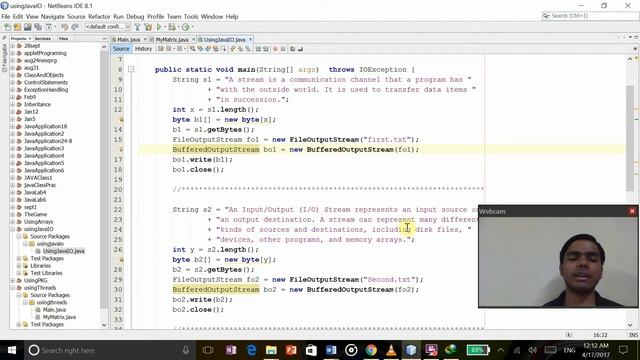Open Microsoft Edge from taskbar

[251, 350]
